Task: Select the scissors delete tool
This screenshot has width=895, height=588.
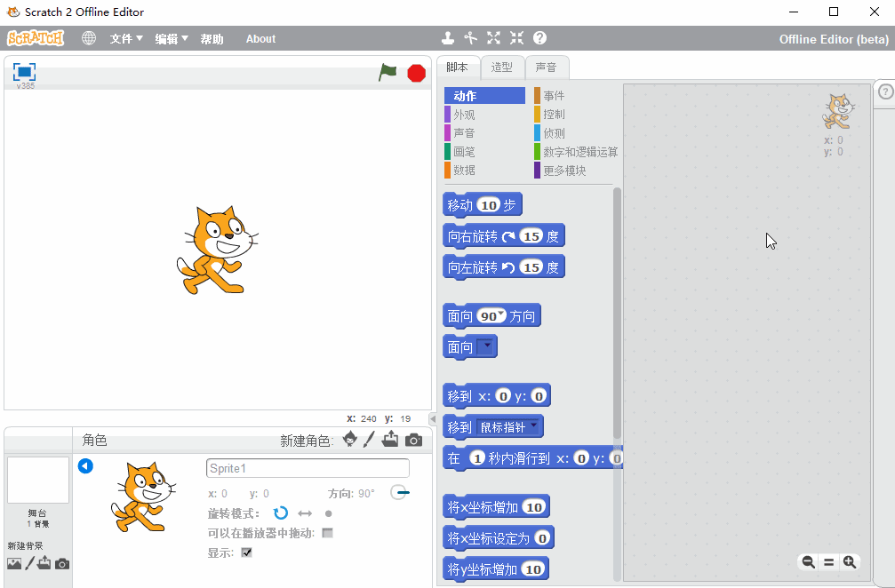Action: pyautogui.click(x=471, y=38)
